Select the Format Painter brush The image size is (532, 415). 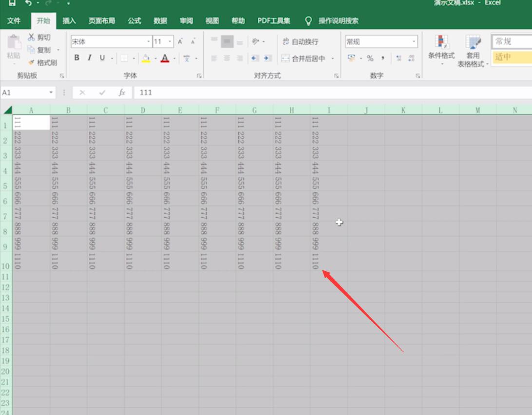coord(31,62)
